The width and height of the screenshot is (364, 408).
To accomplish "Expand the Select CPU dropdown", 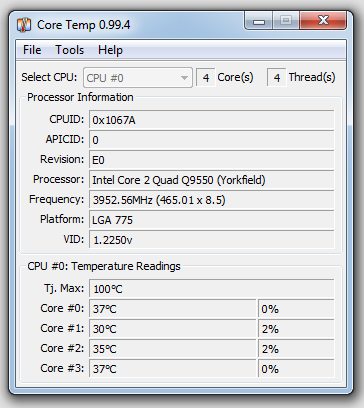I will (x=138, y=78).
